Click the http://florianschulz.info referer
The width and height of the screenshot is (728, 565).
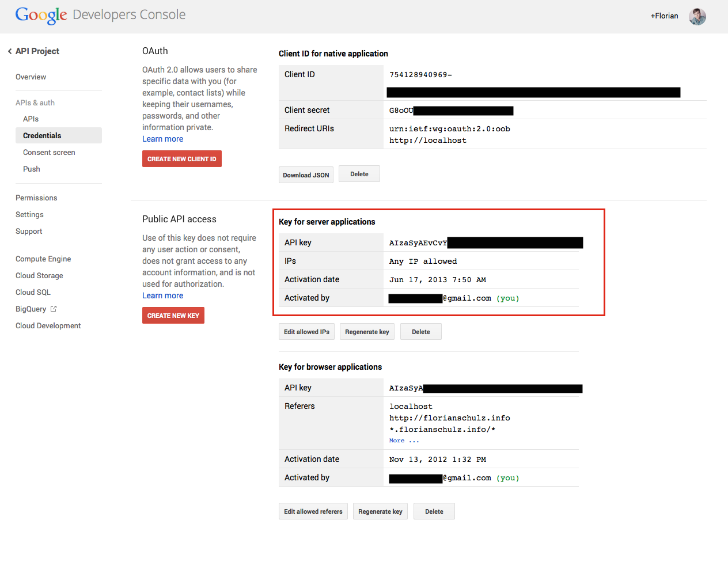point(450,418)
